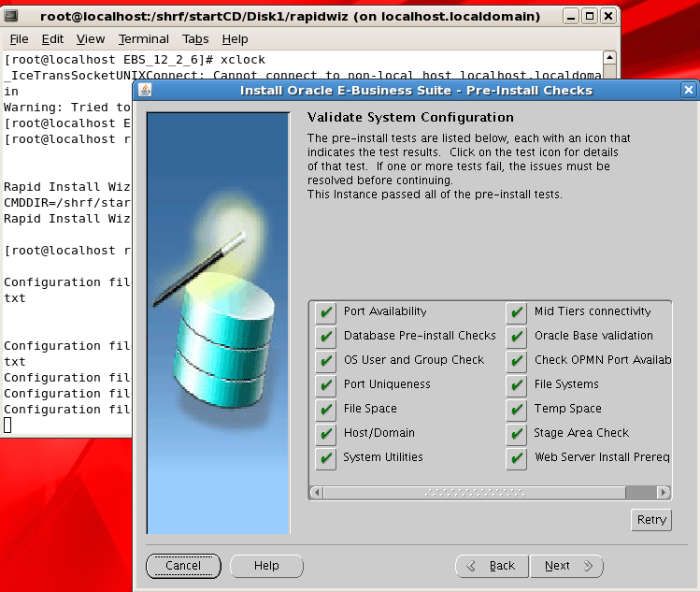Click the Temp Space check icon
Image resolution: width=700 pixels, height=592 pixels.
point(517,410)
